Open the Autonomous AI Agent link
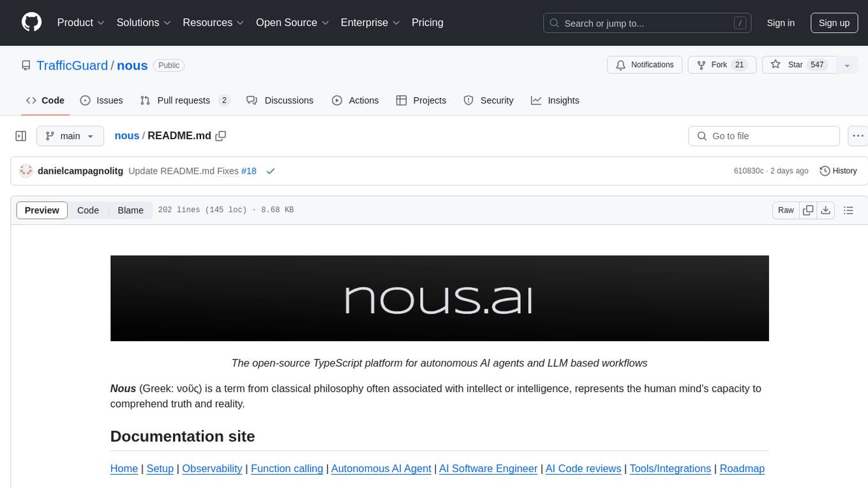This screenshot has width=868, height=488. [381, 468]
